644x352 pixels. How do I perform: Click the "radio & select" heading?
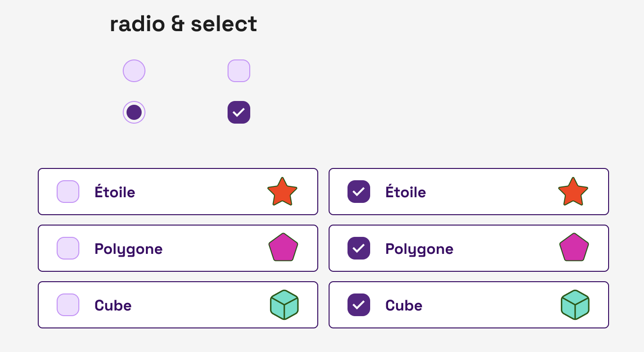(183, 24)
